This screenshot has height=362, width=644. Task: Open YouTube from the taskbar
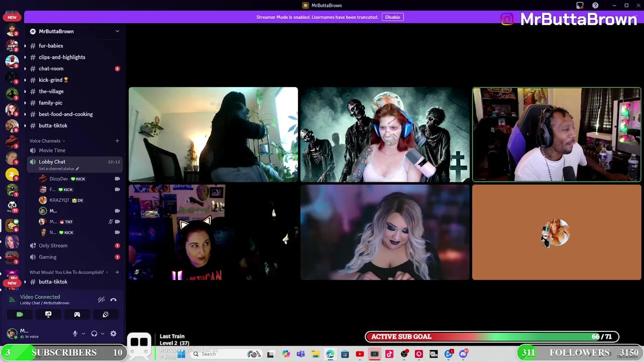(360, 354)
